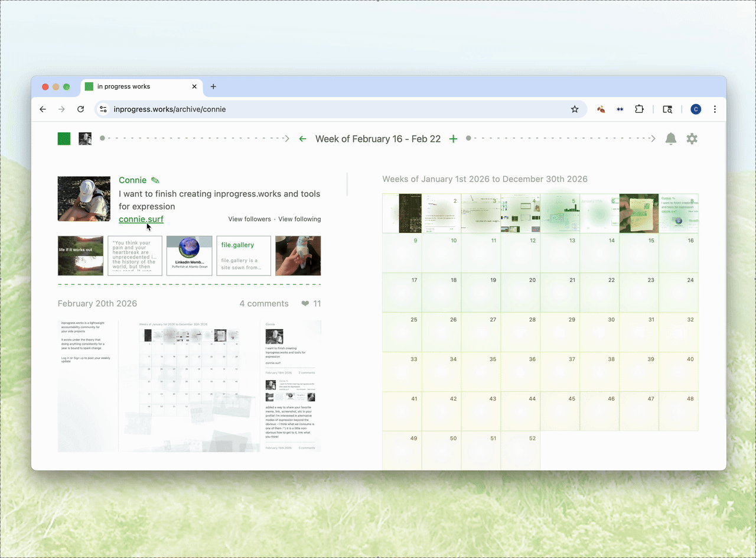The image size is (756, 558).
Task: Click the like count 11
Action: coord(317,304)
